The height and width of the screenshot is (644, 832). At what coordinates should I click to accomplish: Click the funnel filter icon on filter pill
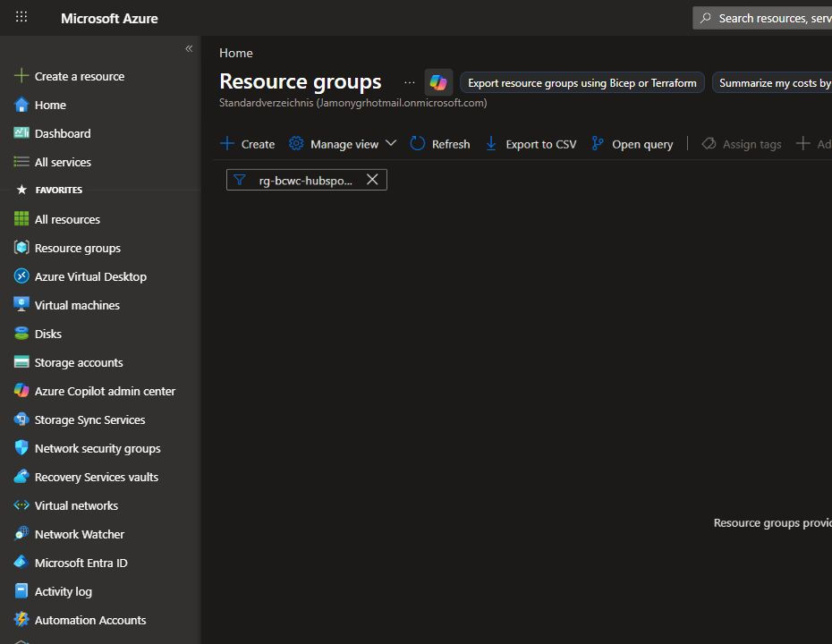pos(239,180)
